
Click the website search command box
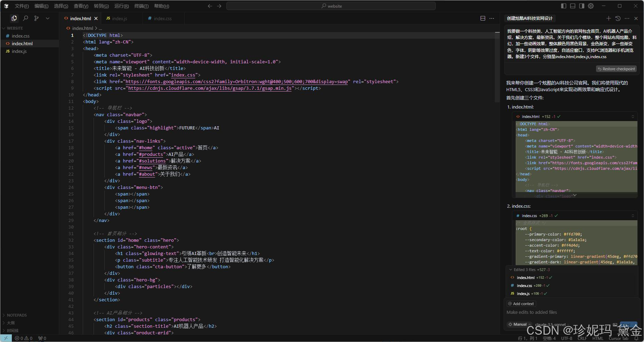pyautogui.click(x=331, y=6)
